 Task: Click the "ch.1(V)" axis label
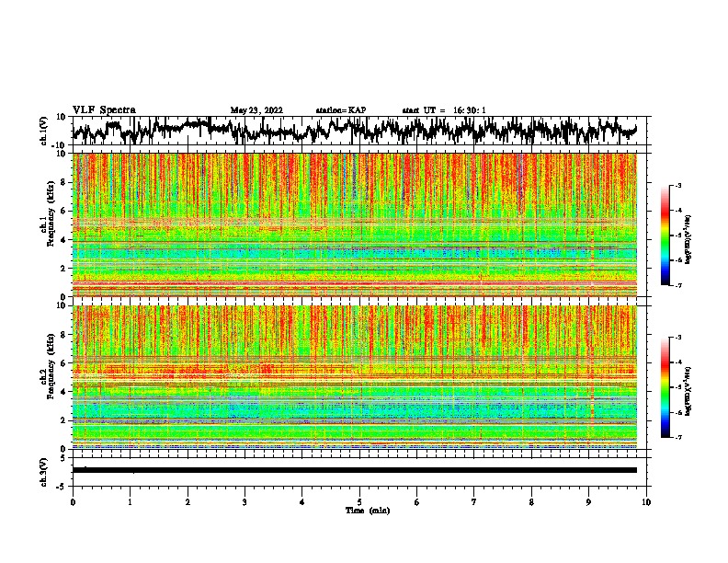[x=44, y=131]
